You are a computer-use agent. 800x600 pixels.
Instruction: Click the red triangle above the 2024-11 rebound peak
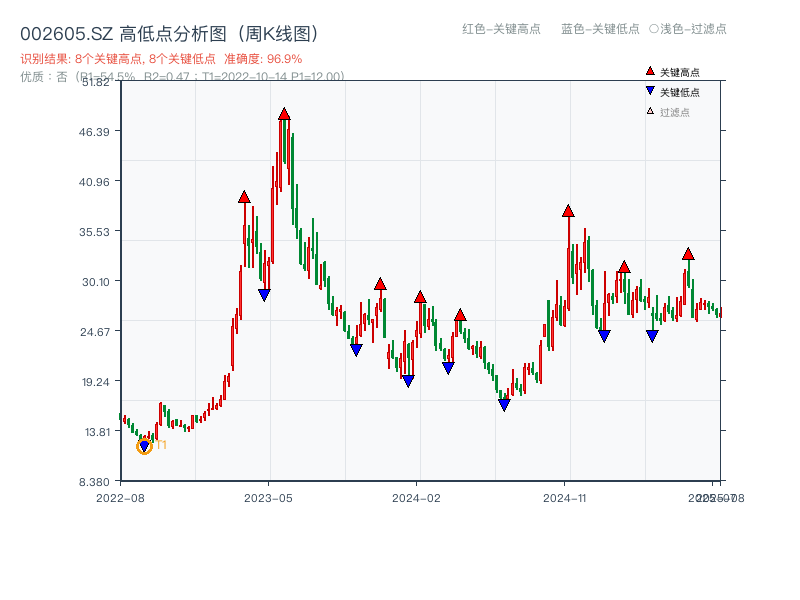567,210
